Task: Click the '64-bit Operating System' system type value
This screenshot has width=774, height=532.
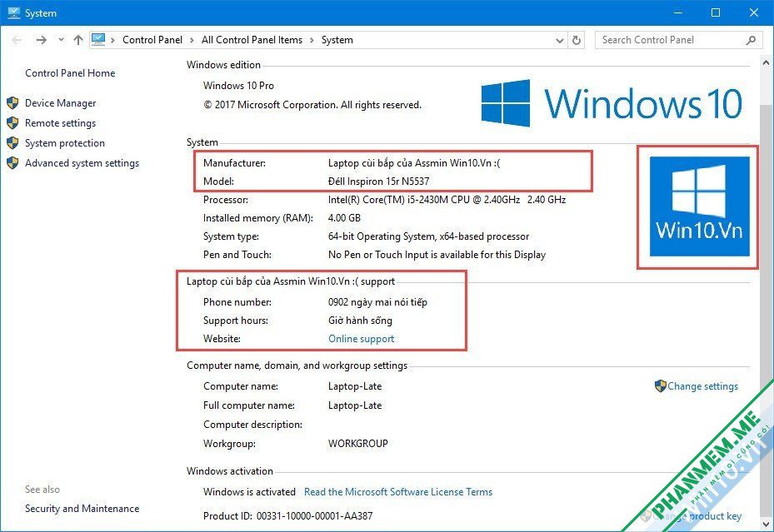Action: [x=428, y=236]
